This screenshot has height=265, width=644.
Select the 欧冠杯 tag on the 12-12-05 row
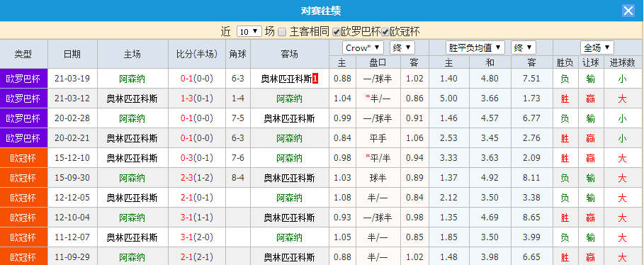coord(23,198)
